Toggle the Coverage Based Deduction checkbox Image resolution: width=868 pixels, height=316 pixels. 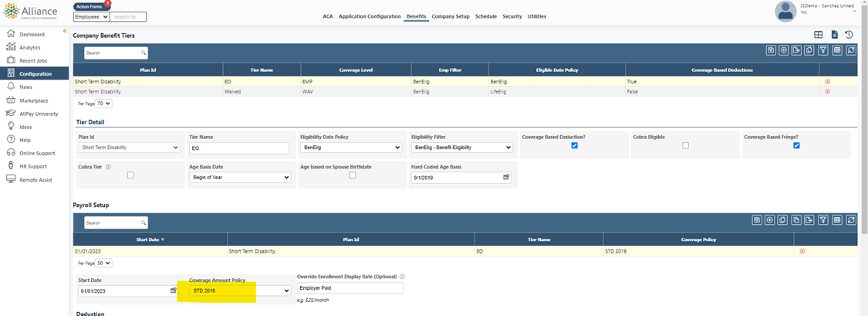(x=575, y=145)
